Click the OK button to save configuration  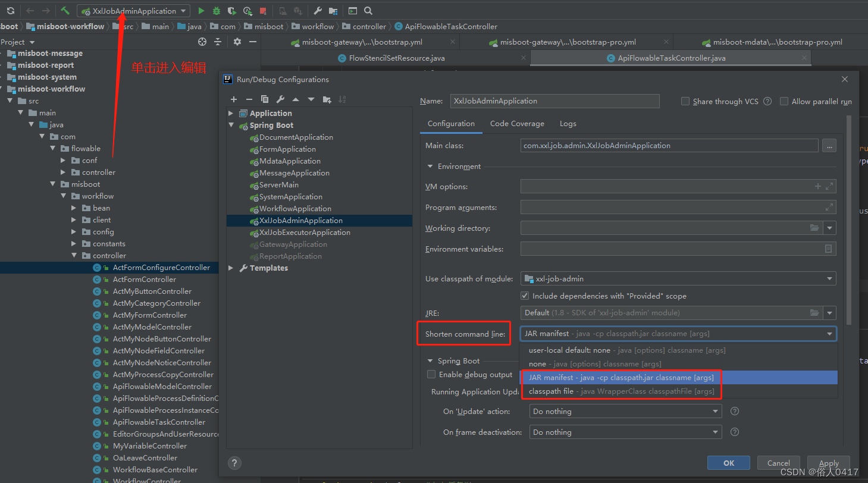[x=728, y=462]
